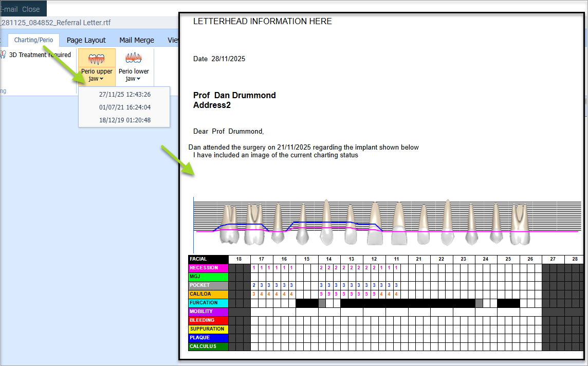This screenshot has height=366, width=588.
Task: Click the Perio lower jaw teeth icon
Action: (x=134, y=59)
